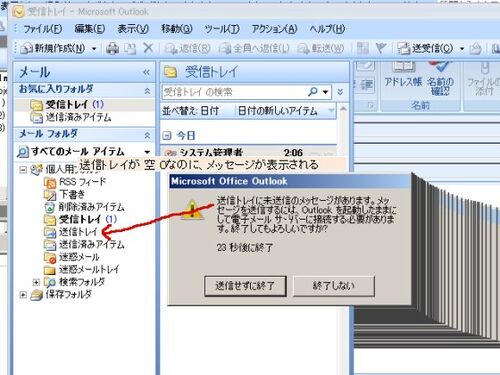The width and height of the screenshot is (500, 375).
Task: Click 送信せずに終了 in the dialog
Action: (x=245, y=286)
